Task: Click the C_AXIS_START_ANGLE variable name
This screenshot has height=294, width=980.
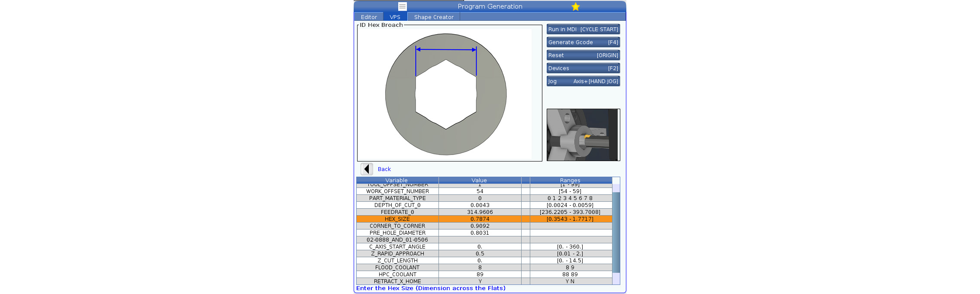Action: (397, 247)
